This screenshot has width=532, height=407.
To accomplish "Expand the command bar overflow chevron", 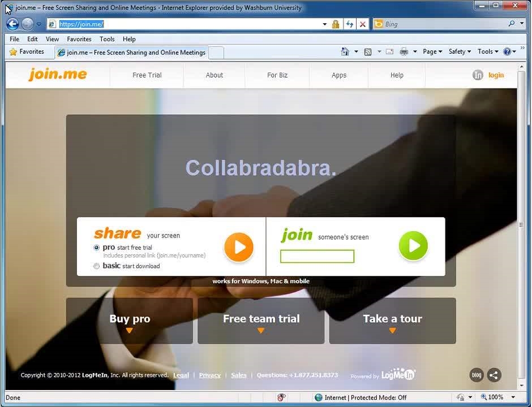I will coord(522,48).
